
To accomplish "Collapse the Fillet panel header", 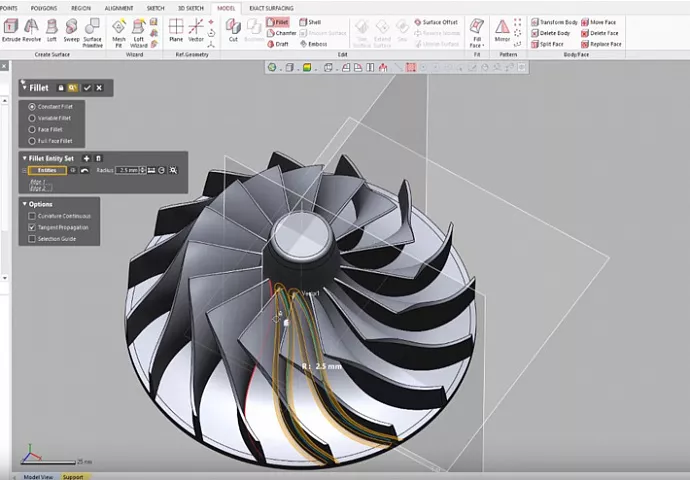I will pos(25,88).
